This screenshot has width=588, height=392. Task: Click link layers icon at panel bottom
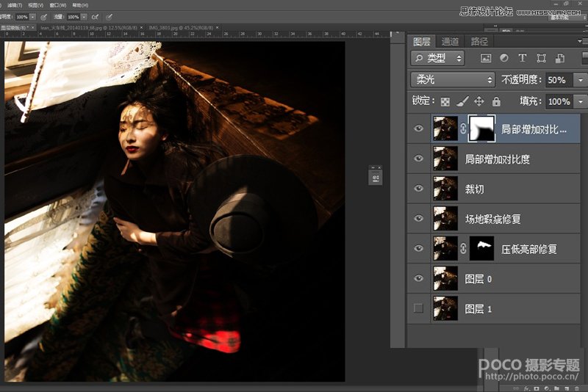point(516,388)
